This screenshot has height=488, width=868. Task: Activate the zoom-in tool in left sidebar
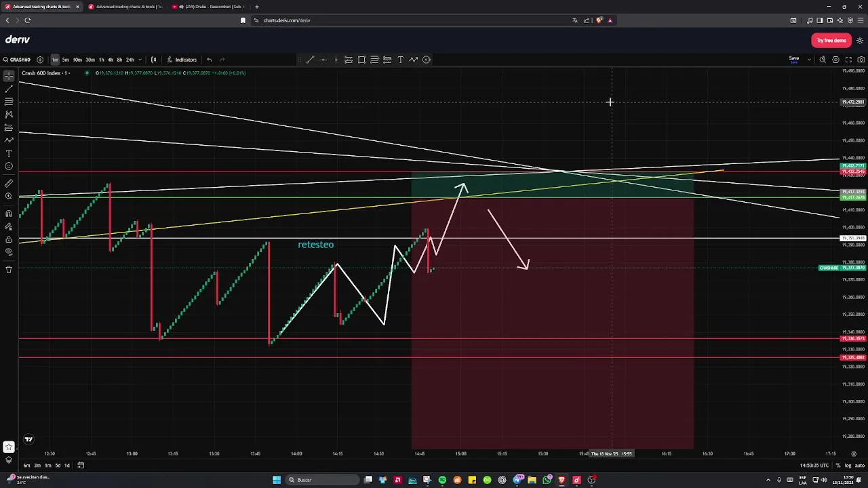pos(9,196)
